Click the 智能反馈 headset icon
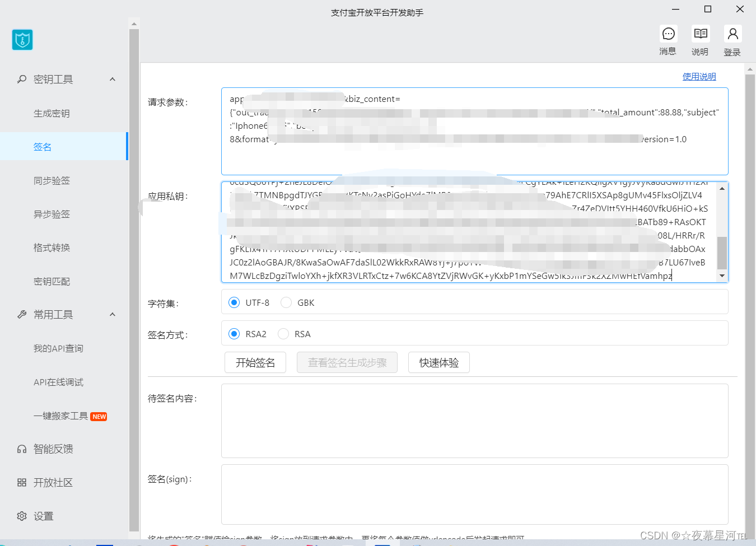Screen dimensions: 756x546 (22, 449)
